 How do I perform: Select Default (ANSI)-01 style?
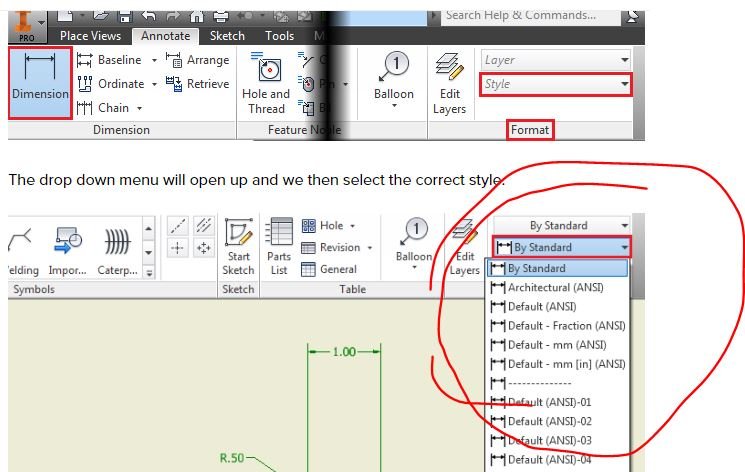pos(558,402)
